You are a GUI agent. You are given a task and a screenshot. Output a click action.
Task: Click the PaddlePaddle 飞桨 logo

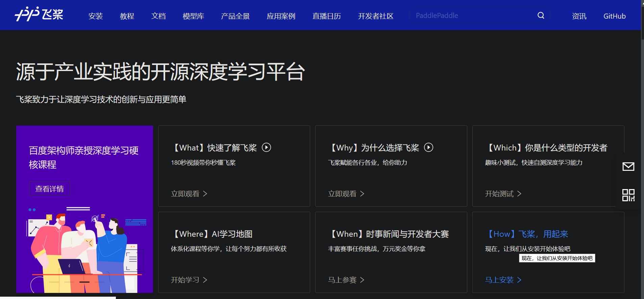39,14
